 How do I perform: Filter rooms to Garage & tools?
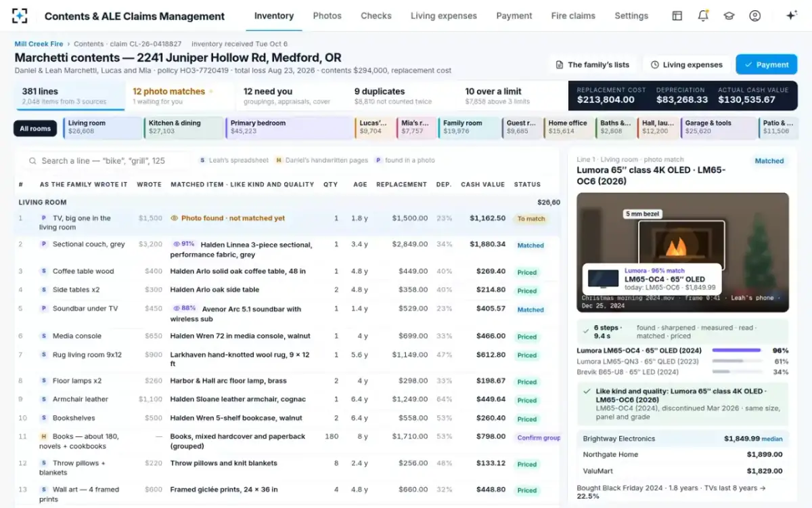(x=719, y=127)
